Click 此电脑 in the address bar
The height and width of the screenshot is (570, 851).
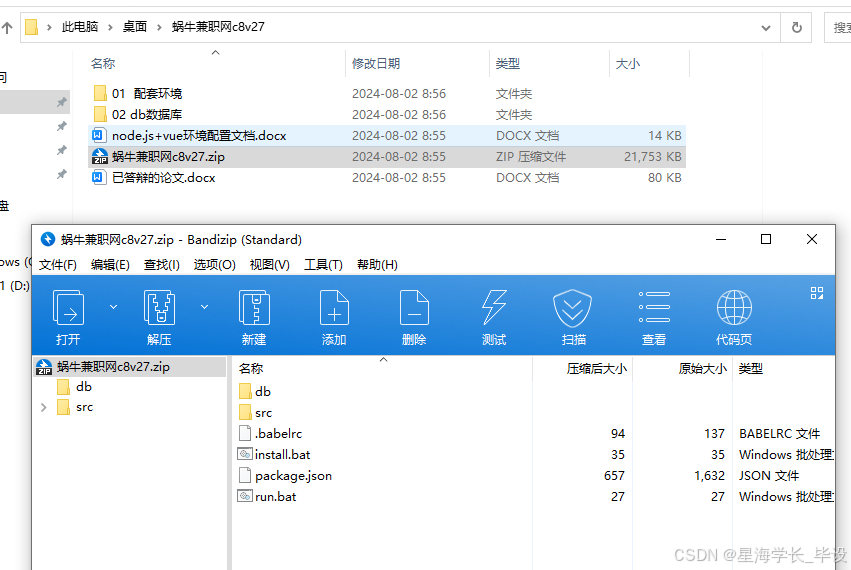click(x=80, y=27)
